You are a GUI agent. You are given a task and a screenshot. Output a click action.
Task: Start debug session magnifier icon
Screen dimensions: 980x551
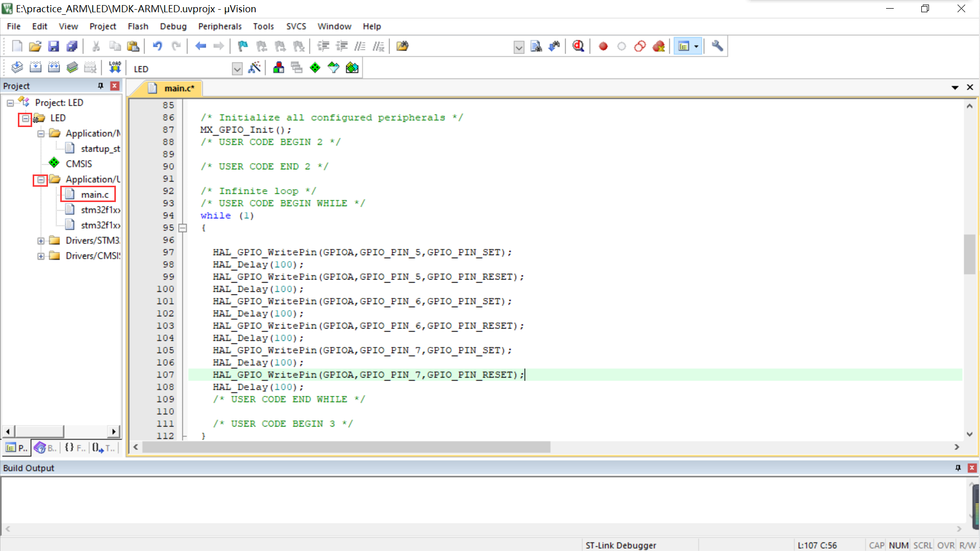coord(578,46)
